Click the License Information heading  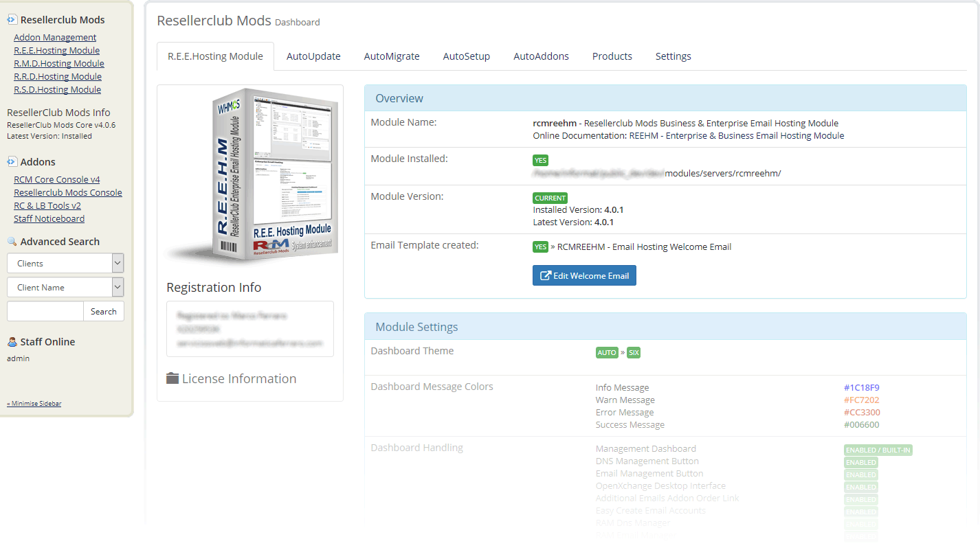point(239,378)
